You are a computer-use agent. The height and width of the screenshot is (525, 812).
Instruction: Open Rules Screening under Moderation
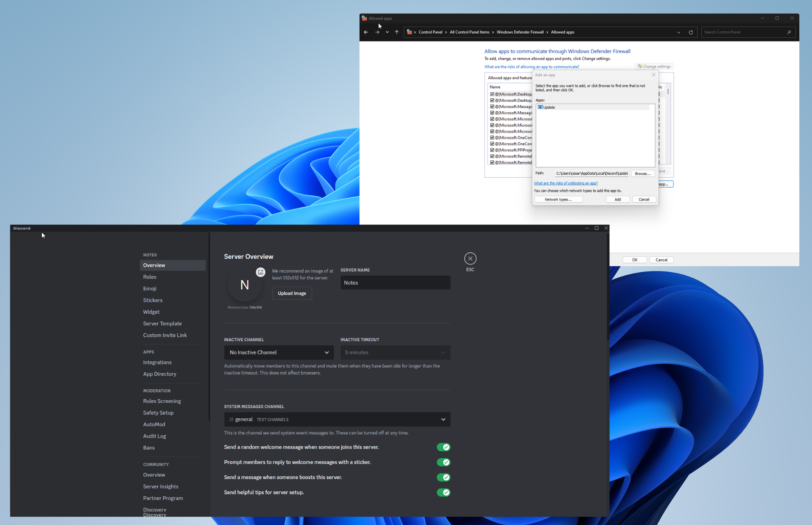173,401
